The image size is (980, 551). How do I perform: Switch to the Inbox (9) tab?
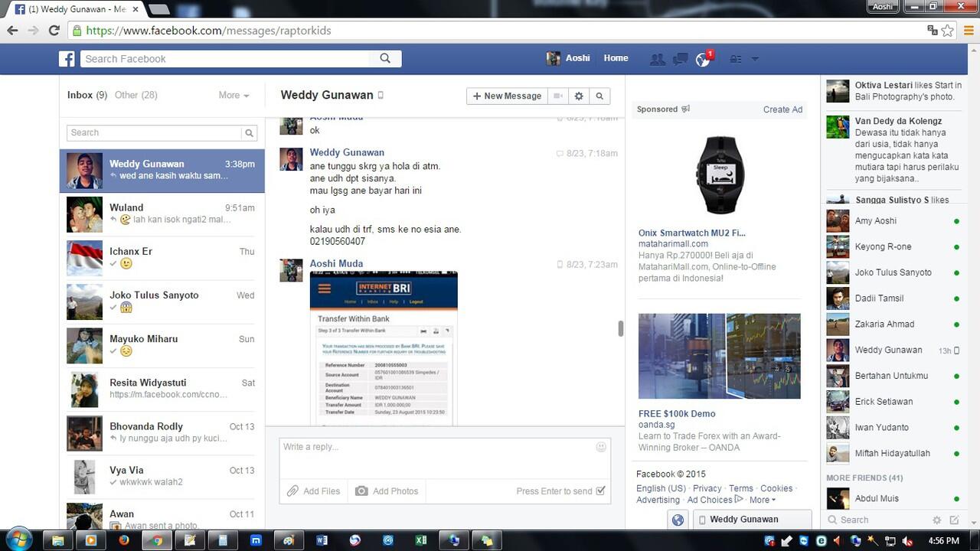point(87,95)
